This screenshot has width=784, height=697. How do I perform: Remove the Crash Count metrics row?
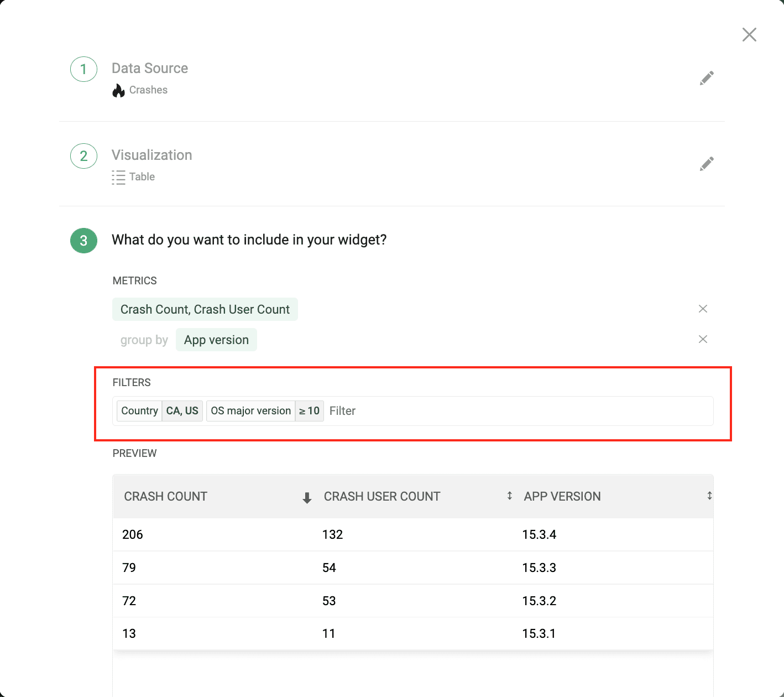703,309
